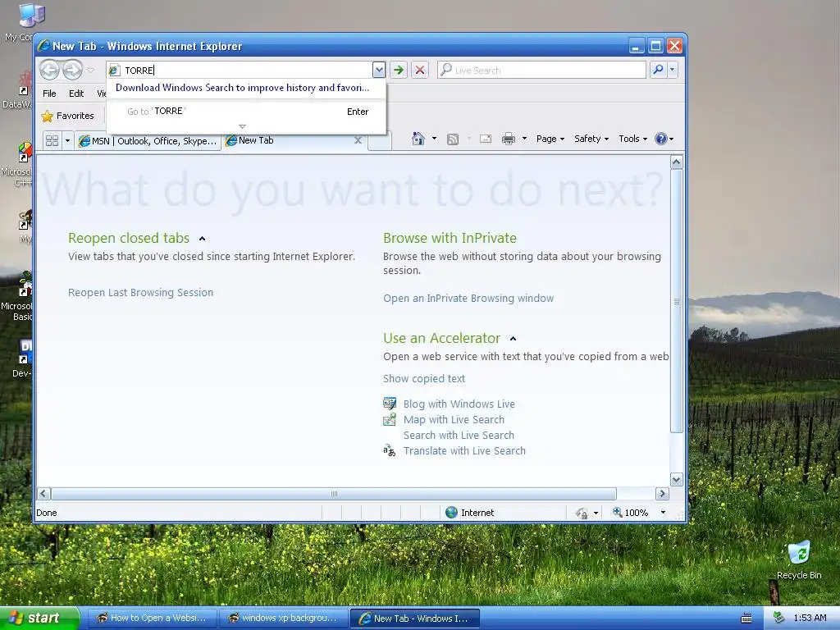Open the zoom level dropdown arrow
The width and height of the screenshot is (840, 630).
(x=663, y=513)
